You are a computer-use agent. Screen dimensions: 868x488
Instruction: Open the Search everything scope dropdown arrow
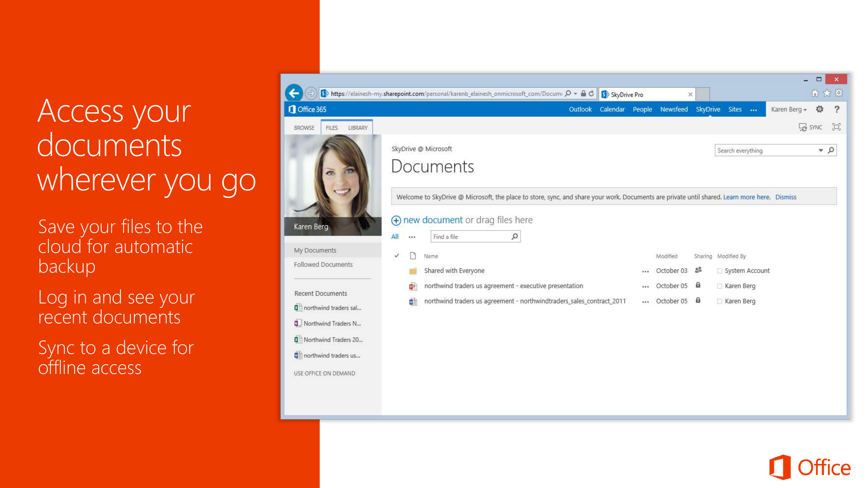821,150
